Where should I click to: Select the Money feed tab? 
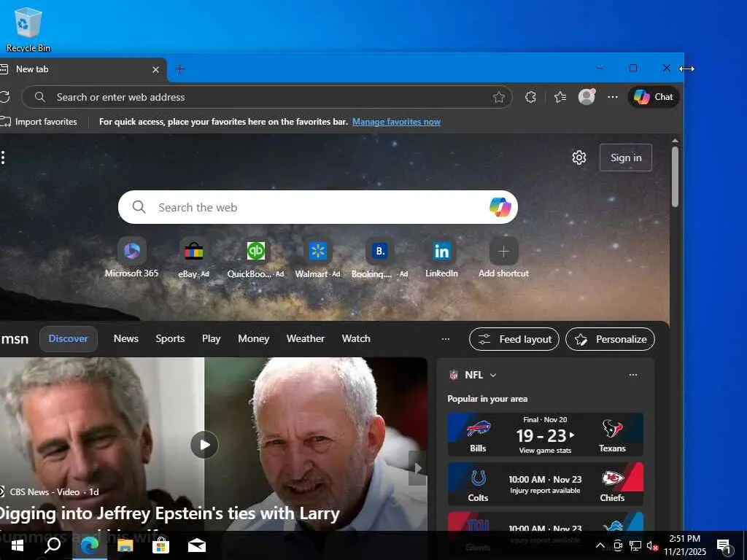click(x=253, y=339)
